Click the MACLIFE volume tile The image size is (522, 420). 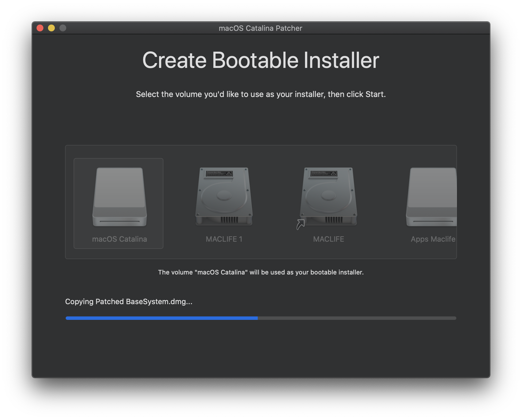pos(328,203)
